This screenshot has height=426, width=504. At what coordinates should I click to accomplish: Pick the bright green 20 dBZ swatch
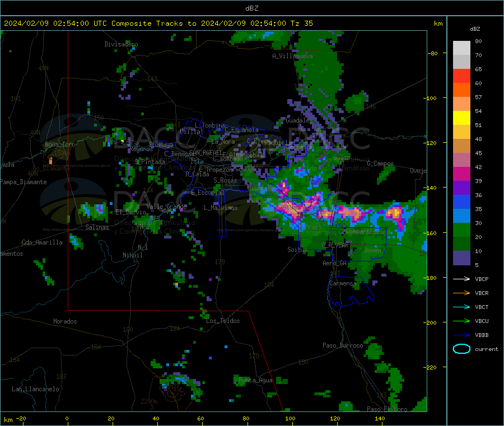[461, 230]
